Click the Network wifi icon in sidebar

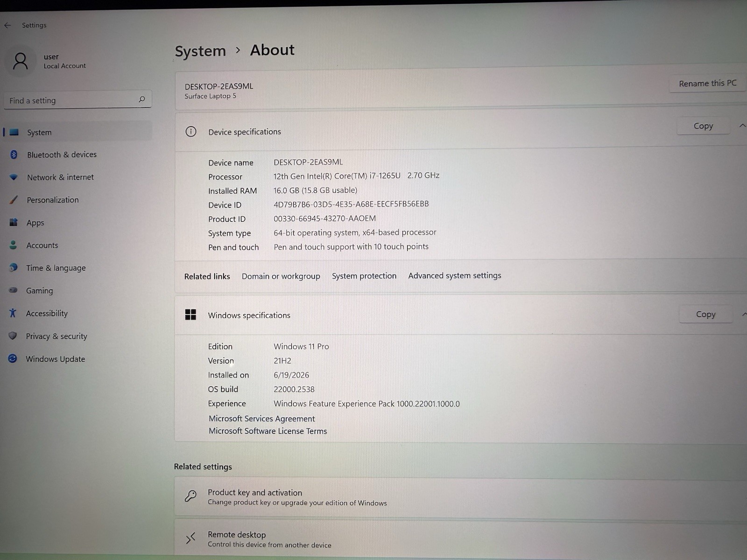click(14, 177)
